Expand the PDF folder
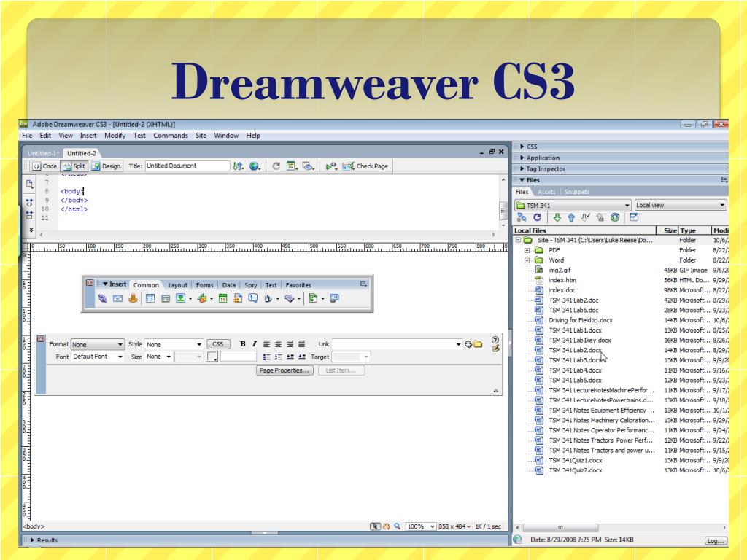This screenshot has width=747, height=560. (527, 251)
